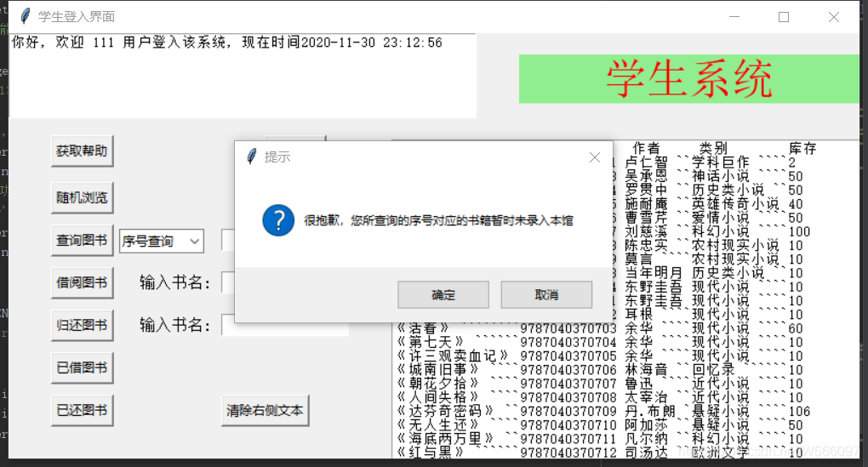
Task: Click the 查询图书 button
Action: [x=82, y=240]
